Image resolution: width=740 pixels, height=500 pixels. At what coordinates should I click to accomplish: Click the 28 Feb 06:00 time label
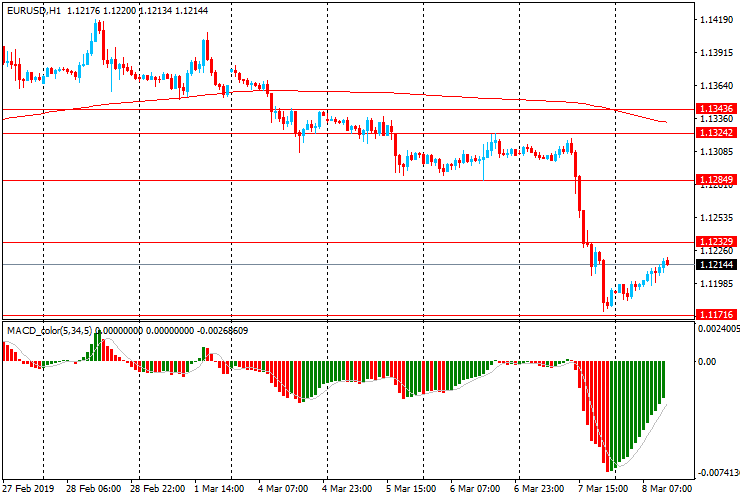point(93,489)
